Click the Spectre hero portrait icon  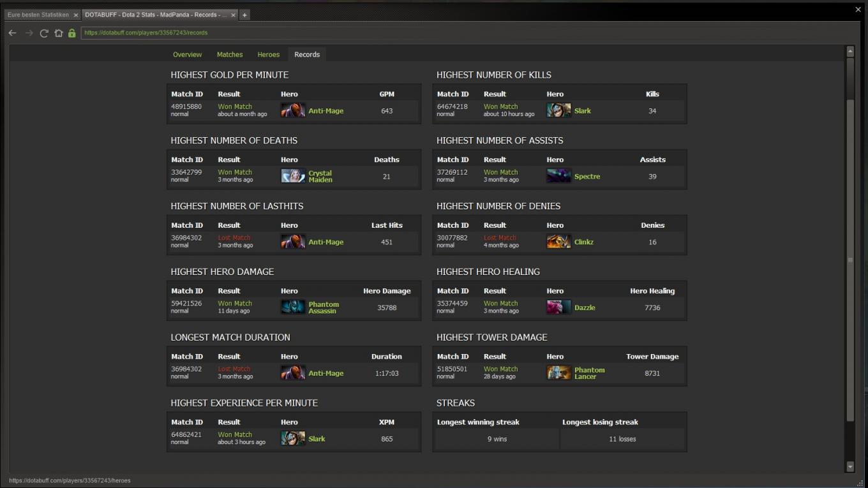click(558, 176)
